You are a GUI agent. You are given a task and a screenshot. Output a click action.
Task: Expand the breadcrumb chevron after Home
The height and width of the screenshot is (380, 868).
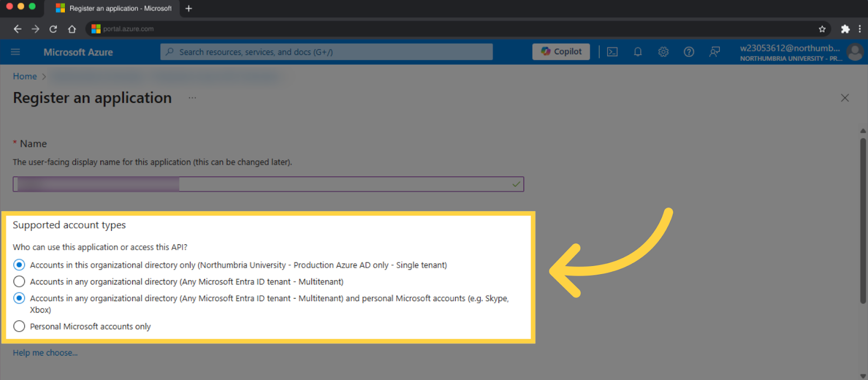pos(44,77)
